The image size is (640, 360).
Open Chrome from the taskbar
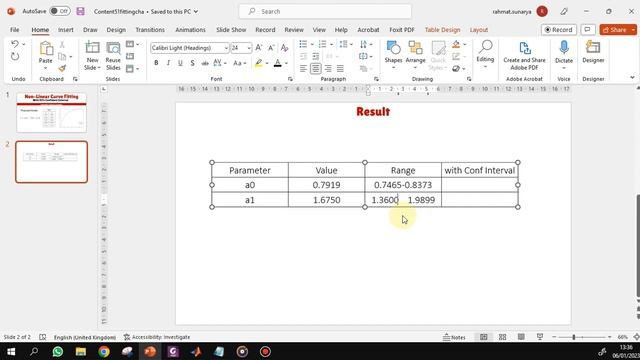click(104, 351)
